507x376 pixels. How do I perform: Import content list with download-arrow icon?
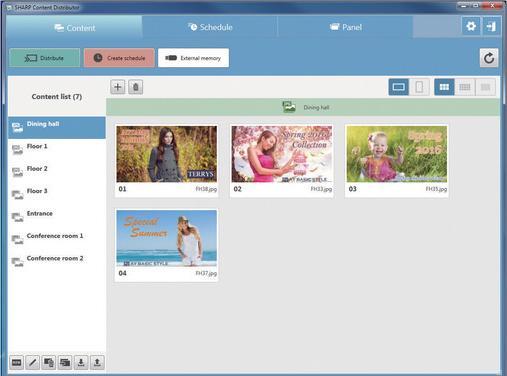point(81,362)
